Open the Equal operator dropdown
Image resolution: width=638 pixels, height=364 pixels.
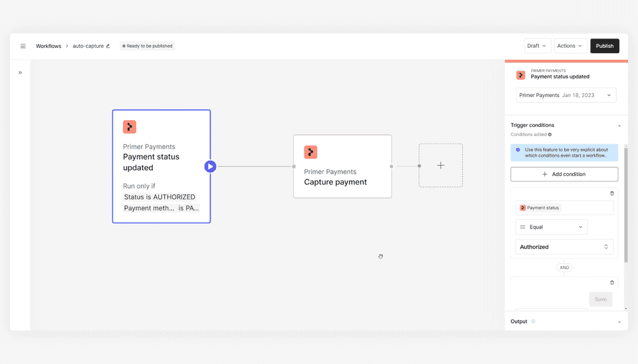click(552, 227)
